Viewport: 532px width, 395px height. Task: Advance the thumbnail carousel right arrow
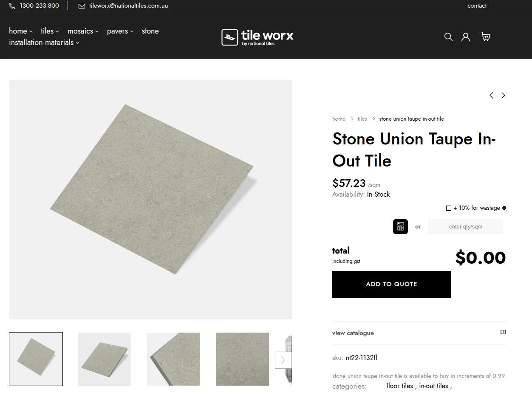[x=283, y=360]
